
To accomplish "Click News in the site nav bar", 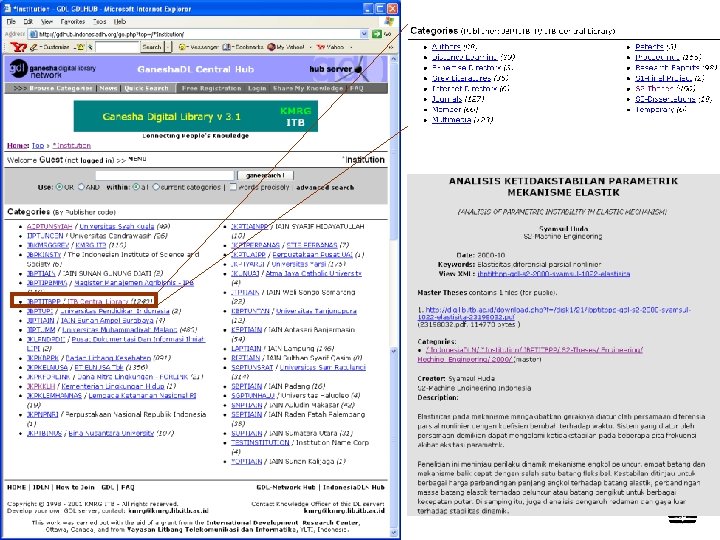I will click(108, 88).
